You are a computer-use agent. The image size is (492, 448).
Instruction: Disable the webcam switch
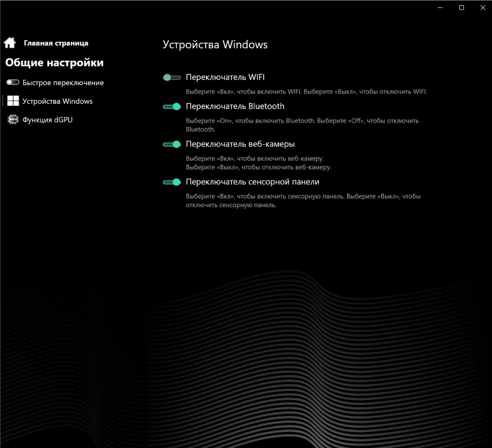[172, 144]
